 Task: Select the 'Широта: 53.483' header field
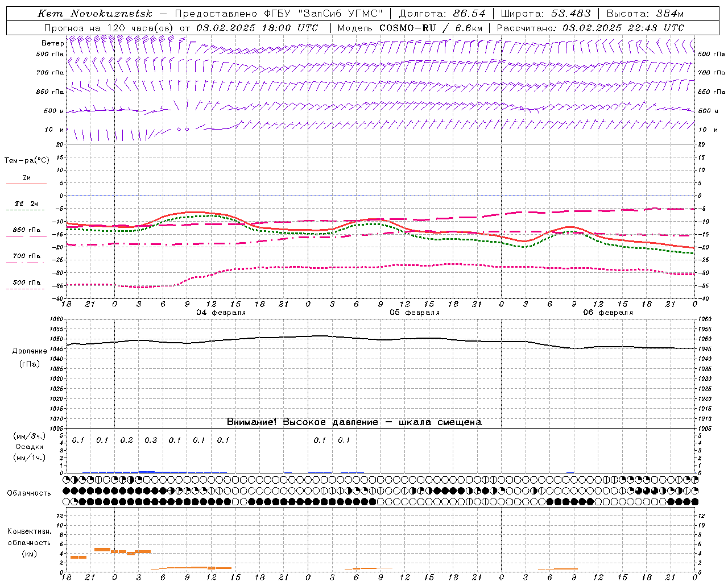[545, 14]
